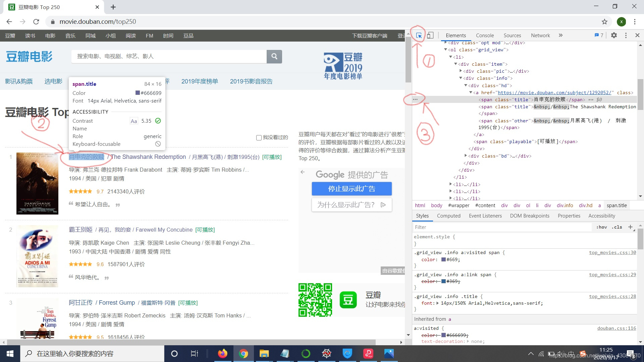Expand the font shorthand property triangle
The height and width of the screenshot is (362, 644).
pyautogui.click(x=437, y=303)
